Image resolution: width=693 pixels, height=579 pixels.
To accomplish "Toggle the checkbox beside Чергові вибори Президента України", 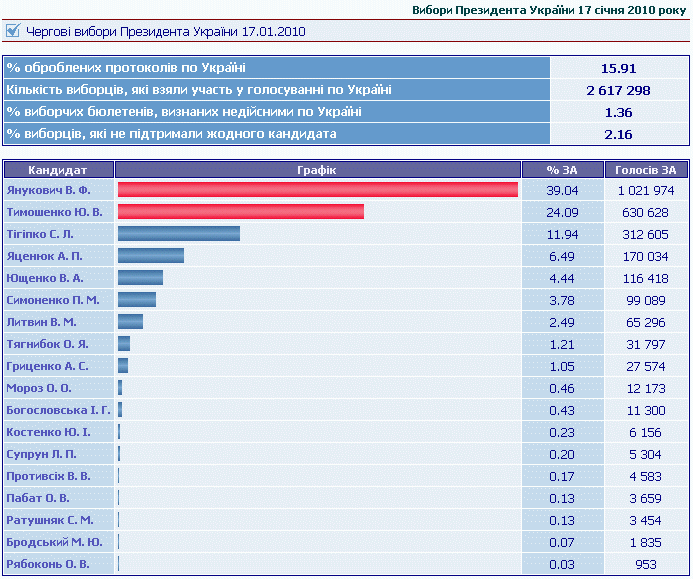I will click(12, 31).
